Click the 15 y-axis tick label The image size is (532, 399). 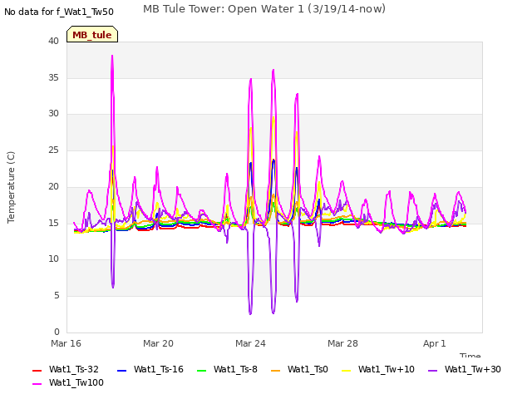[x=53, y=223]
